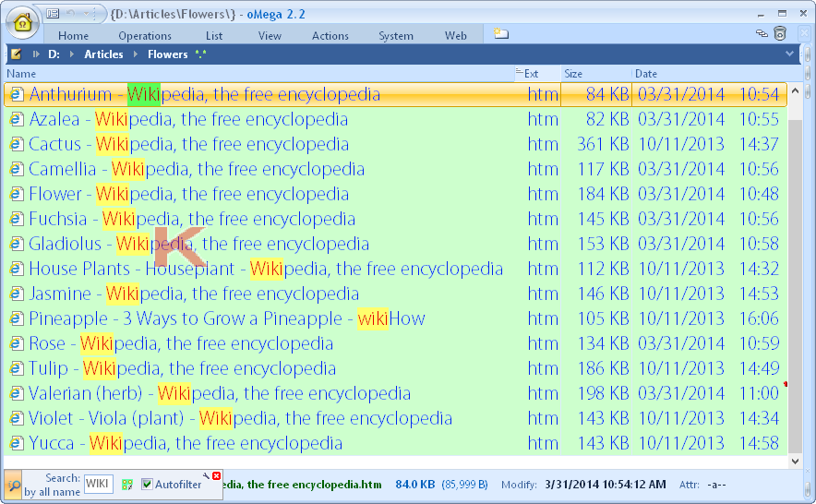The height and width of the screenshot is (504, 816).
Task: Sort by the Ext column header
Action: click(x=537, y=74)
